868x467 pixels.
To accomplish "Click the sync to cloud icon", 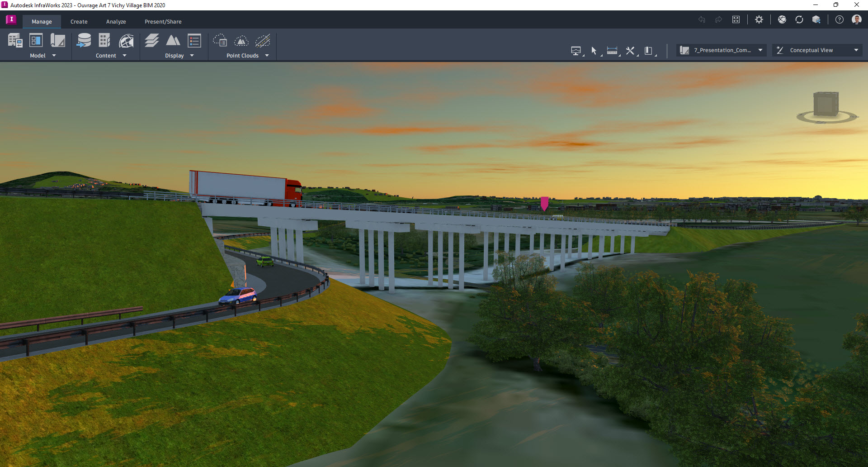I will click(x=799, y=19).
